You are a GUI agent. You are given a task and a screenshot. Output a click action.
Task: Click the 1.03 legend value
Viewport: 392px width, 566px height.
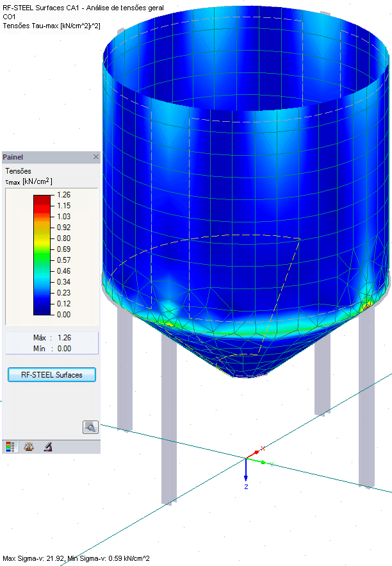tap(64, 217)
